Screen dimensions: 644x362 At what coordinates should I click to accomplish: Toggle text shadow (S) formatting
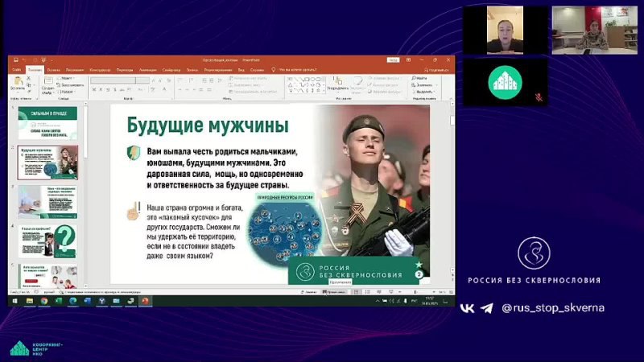(x=115, y=89)
